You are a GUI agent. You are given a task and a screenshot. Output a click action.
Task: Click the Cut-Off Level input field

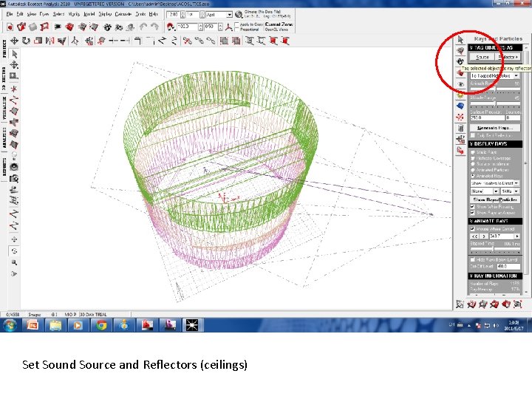click(x=508, y=266)
